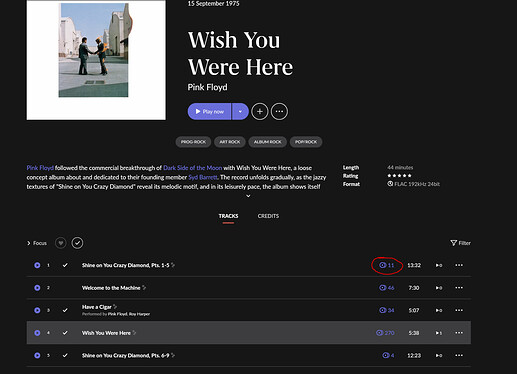
Task: Click play count 46 on Welcome to the Machine
Action: coord(387,288)
